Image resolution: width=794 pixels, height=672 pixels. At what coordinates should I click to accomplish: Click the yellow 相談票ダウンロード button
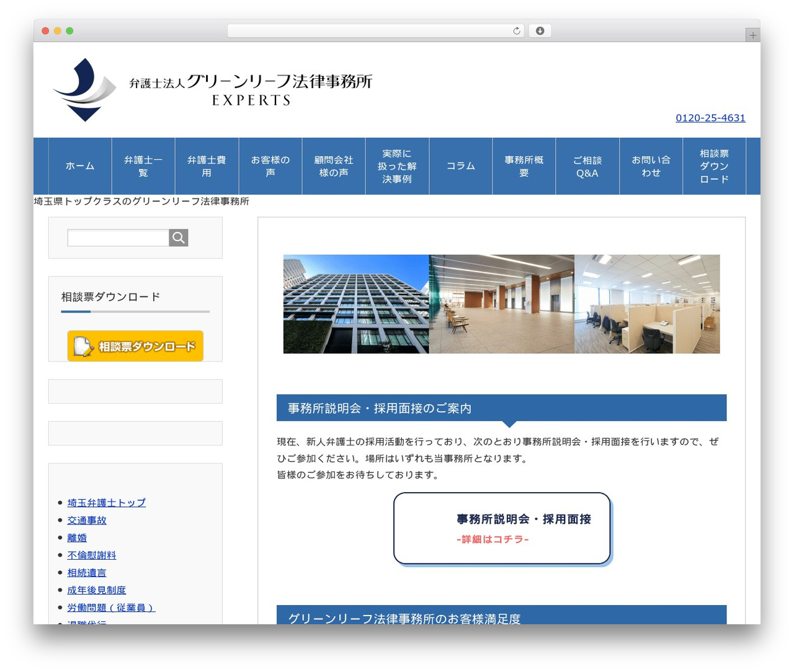[135, 346]
